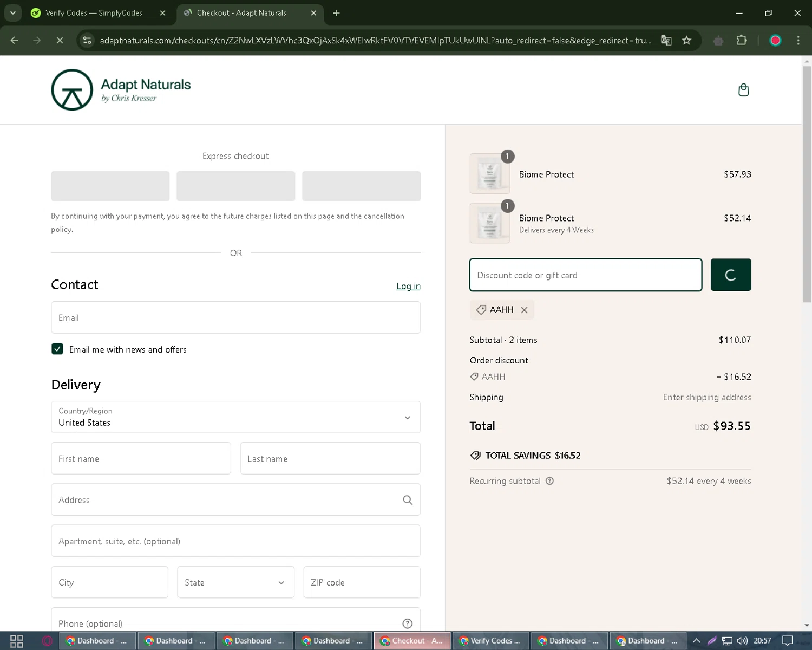Viewport: 812px width, 650px height.
Task: Click the third express checkout button placeholder
Action: (x=361, y=186)
